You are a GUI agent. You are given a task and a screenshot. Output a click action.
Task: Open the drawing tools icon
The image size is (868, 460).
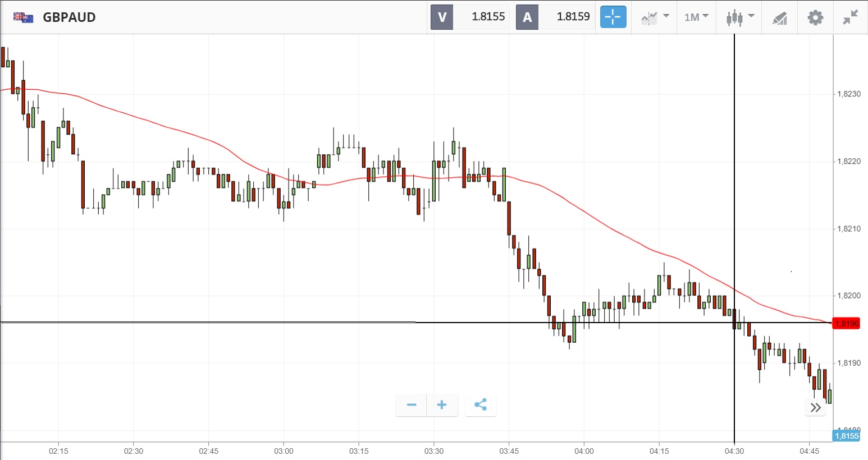[x=780, y=18]
